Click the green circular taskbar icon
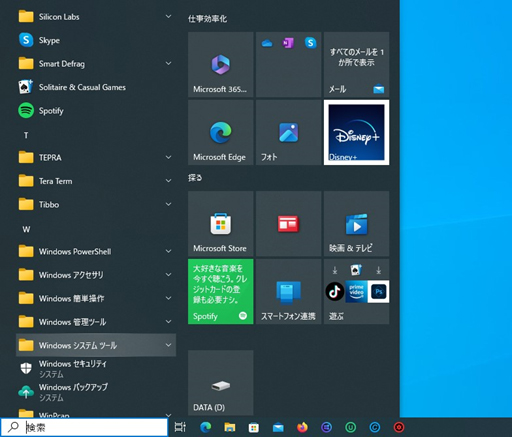This screenshot has width=512, height=437. tap(351, 427)
